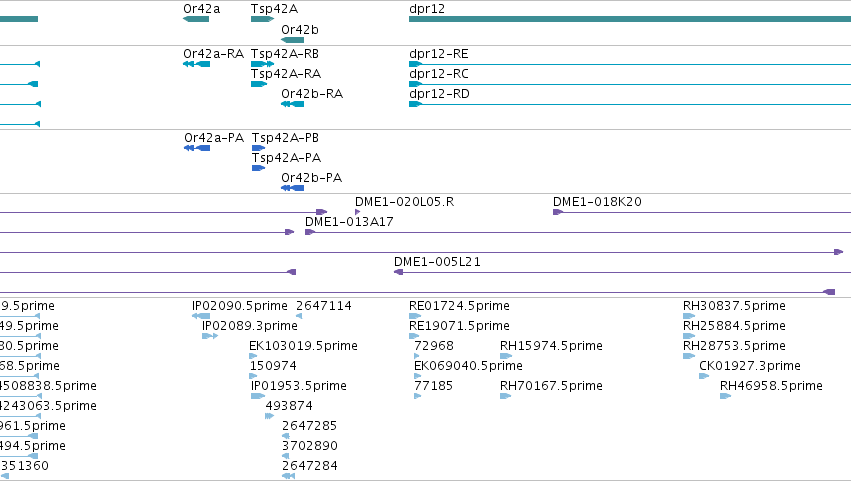Click the Tsp42A gene label text
Image resolution: width=851 pixels, height=481 pixels.
coord(274,9)
